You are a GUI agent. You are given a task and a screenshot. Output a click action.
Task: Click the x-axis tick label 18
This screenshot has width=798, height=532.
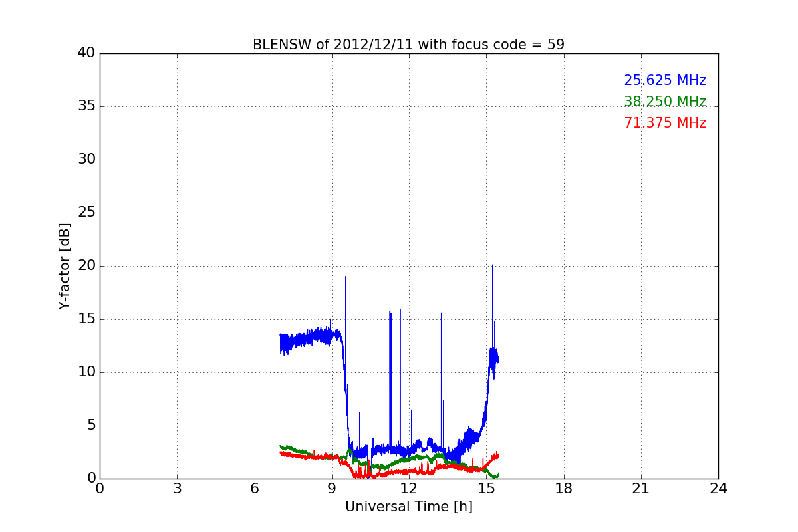click(564, 489)
